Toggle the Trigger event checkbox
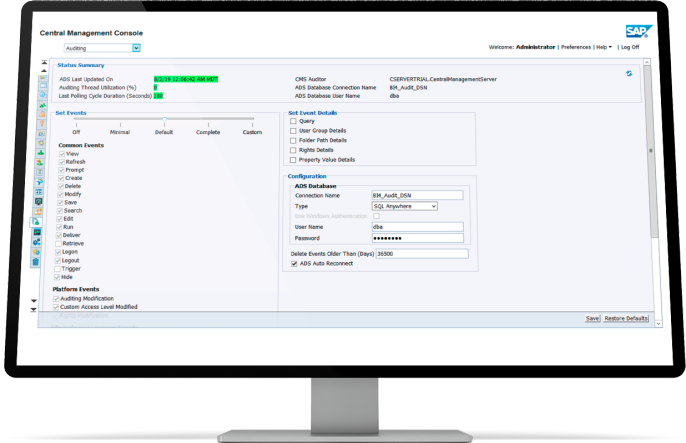686x443 pixels. coord(57,269)
